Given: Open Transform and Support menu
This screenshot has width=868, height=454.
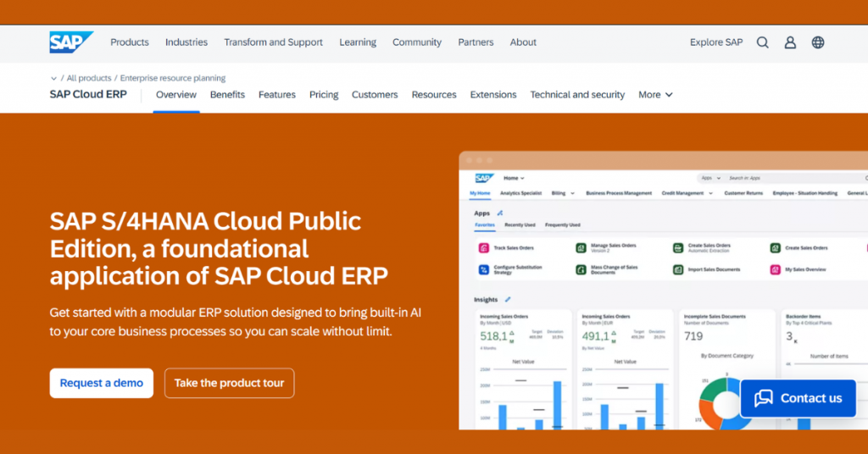Looking at the screenshot, I should 274,42.
